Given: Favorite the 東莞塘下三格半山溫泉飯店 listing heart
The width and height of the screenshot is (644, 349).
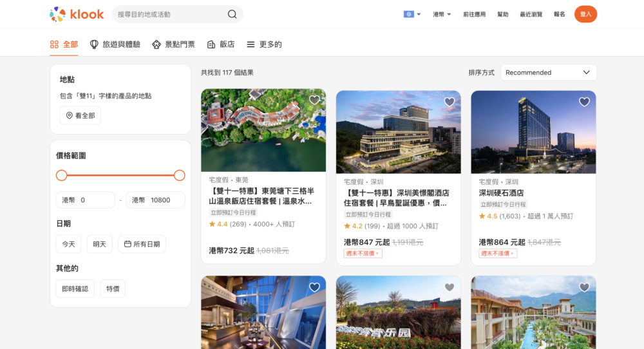Looking at the screenshot, I should click(x=314, y=100).
